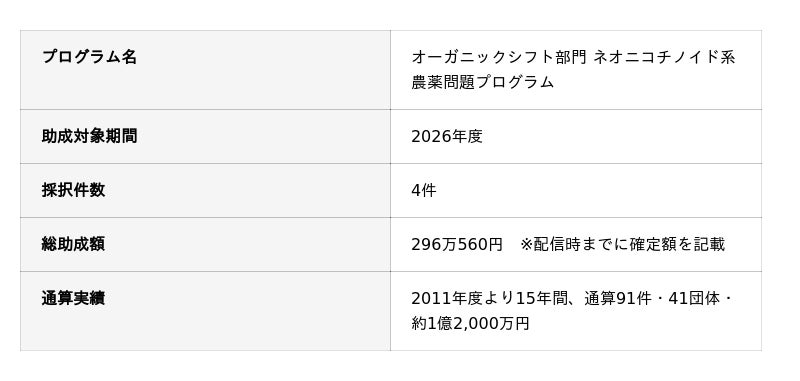Click the オーガニックシフト部門 program name text
The height and width of the screenshot is (381, 800).
(x=499, y=57)
